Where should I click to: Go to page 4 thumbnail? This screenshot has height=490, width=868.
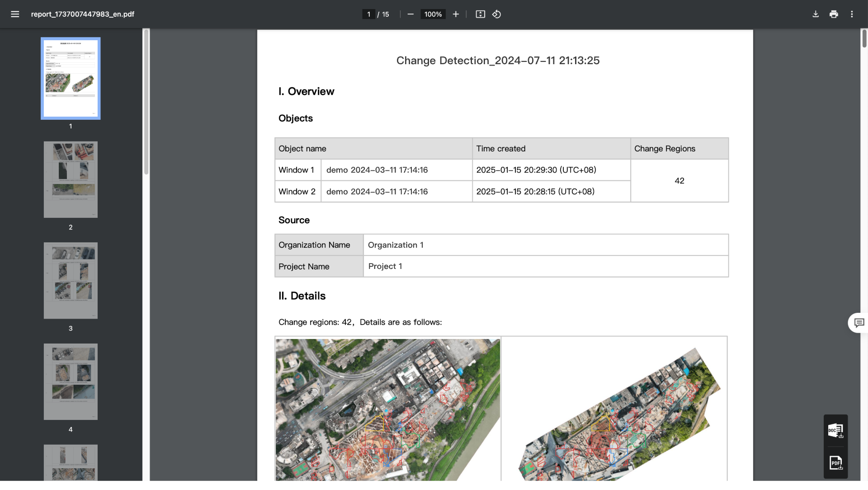coord(71,382)
